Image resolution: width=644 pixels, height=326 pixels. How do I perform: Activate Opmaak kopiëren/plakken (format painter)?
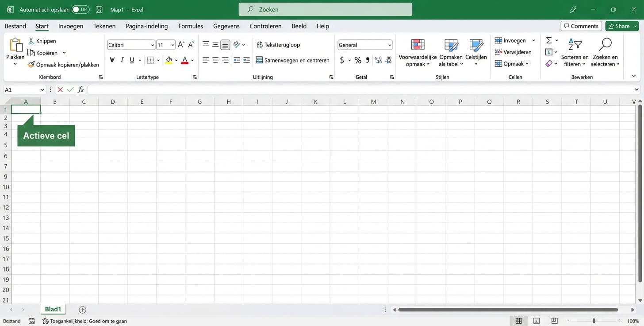[31, 65]
